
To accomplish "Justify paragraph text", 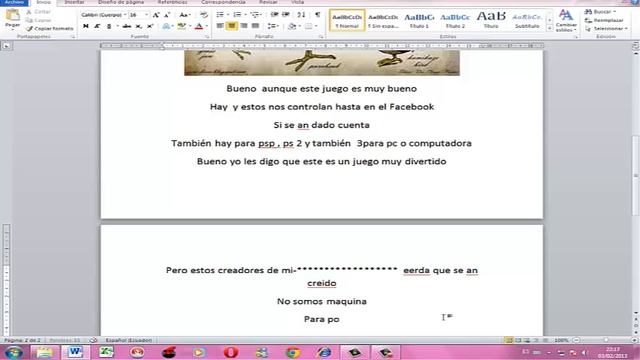I will click(x=256, y=26).
